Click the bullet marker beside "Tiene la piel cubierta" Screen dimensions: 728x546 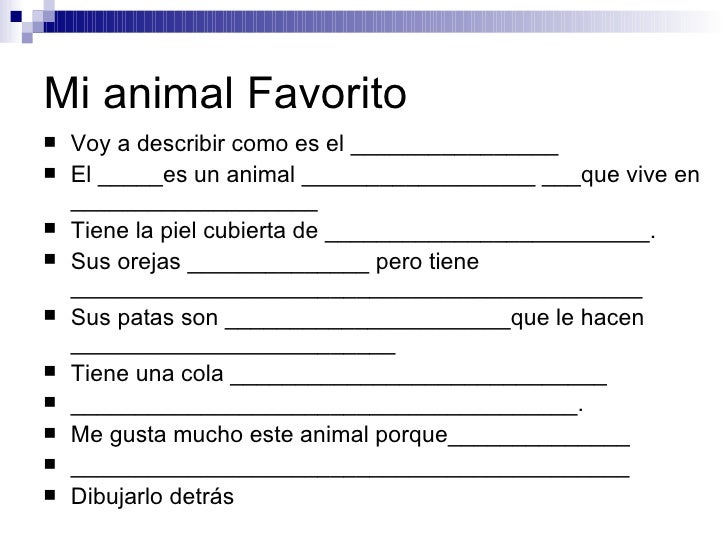[51, 233]
